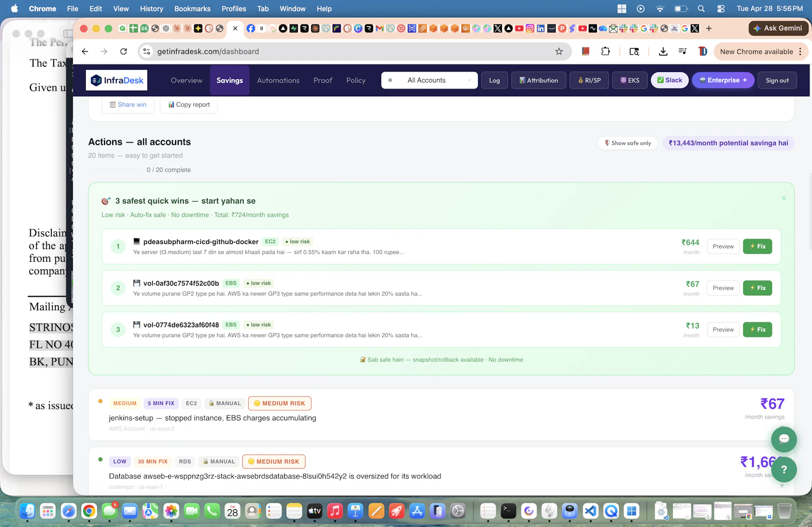
Task: Reload the page
Action: (x=123, y=51)
